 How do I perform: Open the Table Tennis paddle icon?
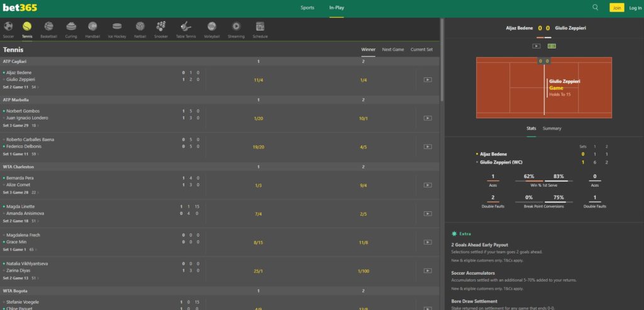(186, 26)
